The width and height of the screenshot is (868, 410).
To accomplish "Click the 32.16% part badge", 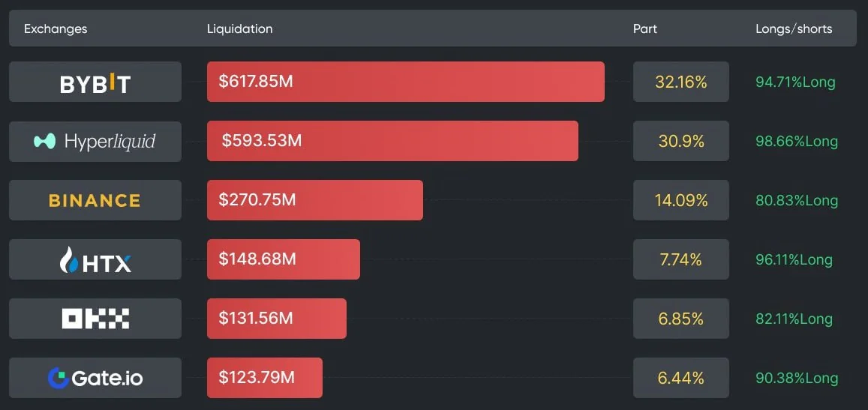I will point(680,82).
